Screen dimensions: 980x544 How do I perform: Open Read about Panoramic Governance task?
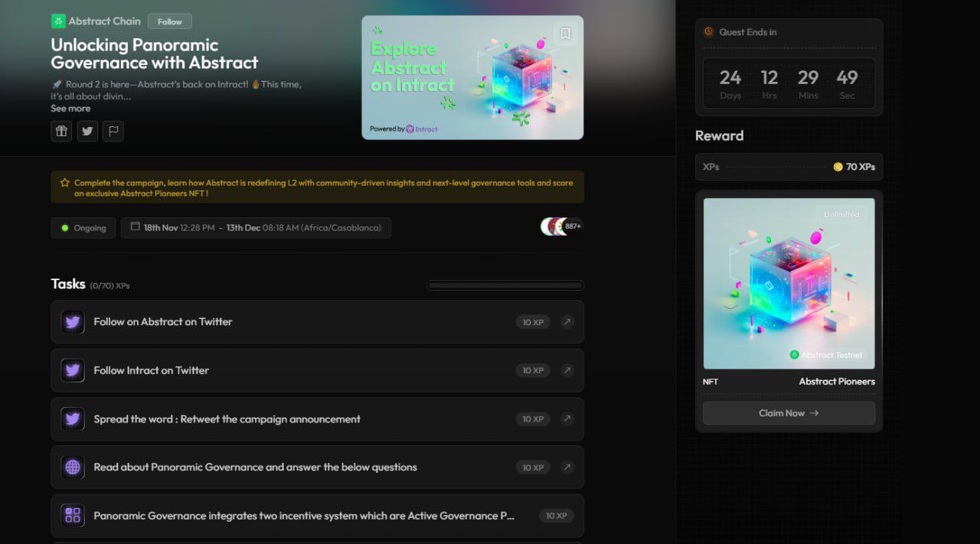[x=317, y=467]
